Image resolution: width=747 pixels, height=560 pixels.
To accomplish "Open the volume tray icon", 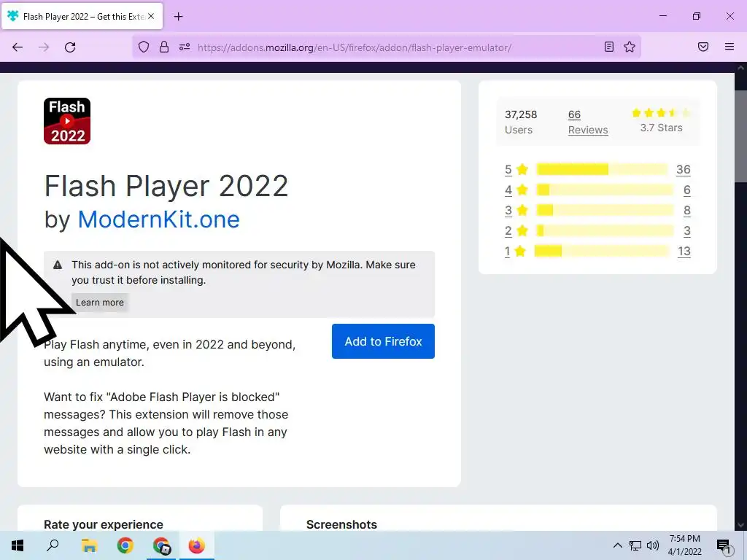I will pyautogui.click(x=653, y=545).
